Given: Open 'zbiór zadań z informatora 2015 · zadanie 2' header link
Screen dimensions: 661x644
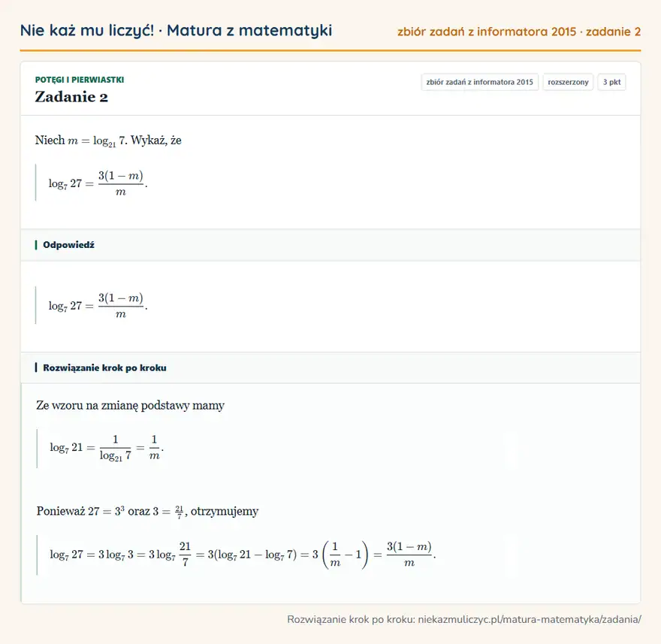Looking at the screenshot, I should 519,32.
